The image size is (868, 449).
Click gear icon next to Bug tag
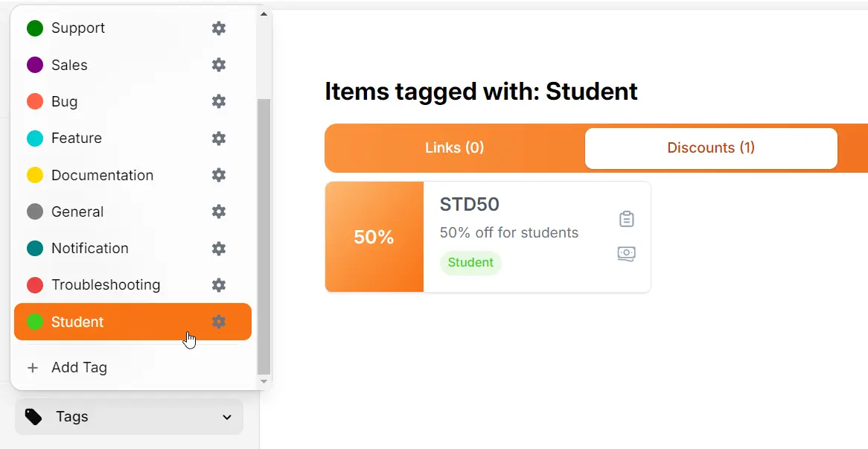tap(218, 101)
